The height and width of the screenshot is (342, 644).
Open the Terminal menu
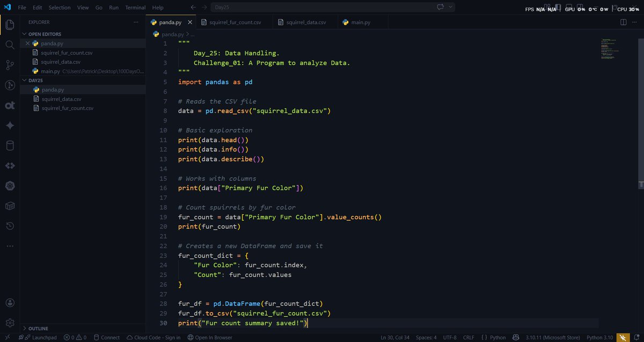pos(135,8)
